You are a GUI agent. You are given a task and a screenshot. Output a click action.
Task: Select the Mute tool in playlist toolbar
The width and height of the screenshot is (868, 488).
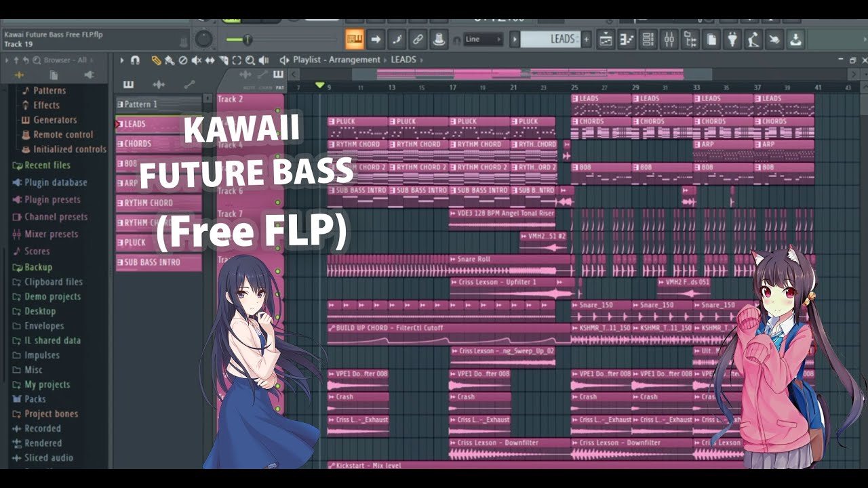coord(196,60)
